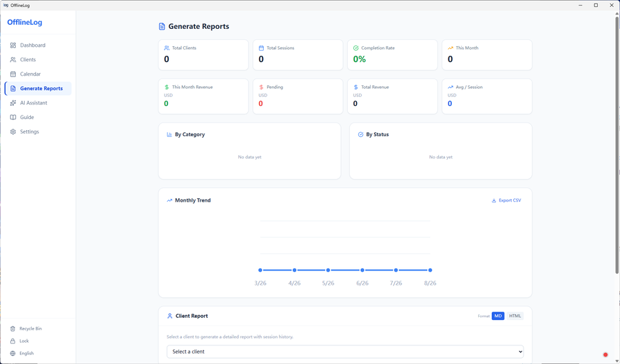The image size is (620, 364).
Task: Click the By Status check icon
Action: coord(360,135)
